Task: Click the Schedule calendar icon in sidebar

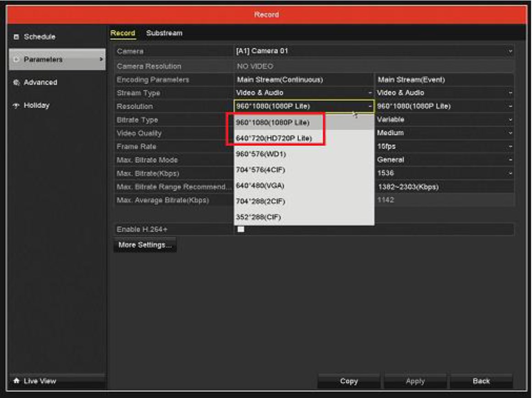Action: [x=17, y=37]
